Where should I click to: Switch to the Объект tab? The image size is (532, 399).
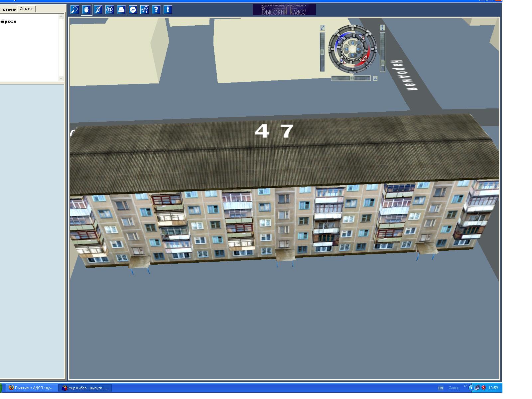[26, 9]
